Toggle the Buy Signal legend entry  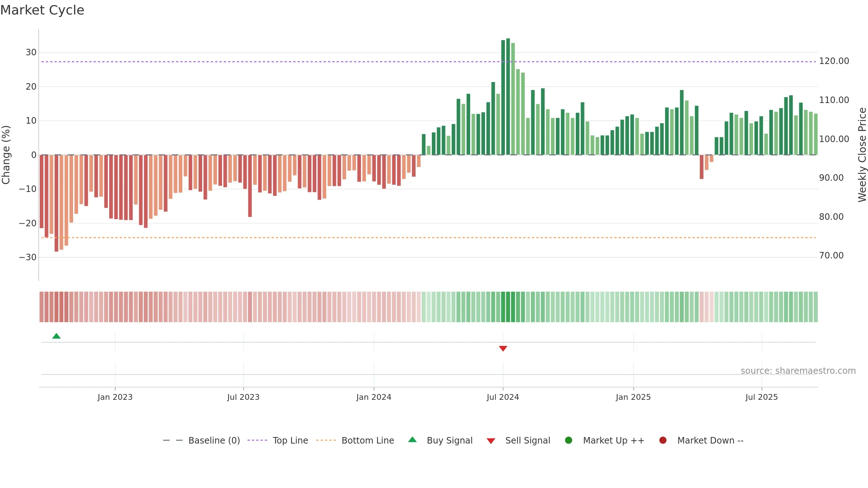440,440
